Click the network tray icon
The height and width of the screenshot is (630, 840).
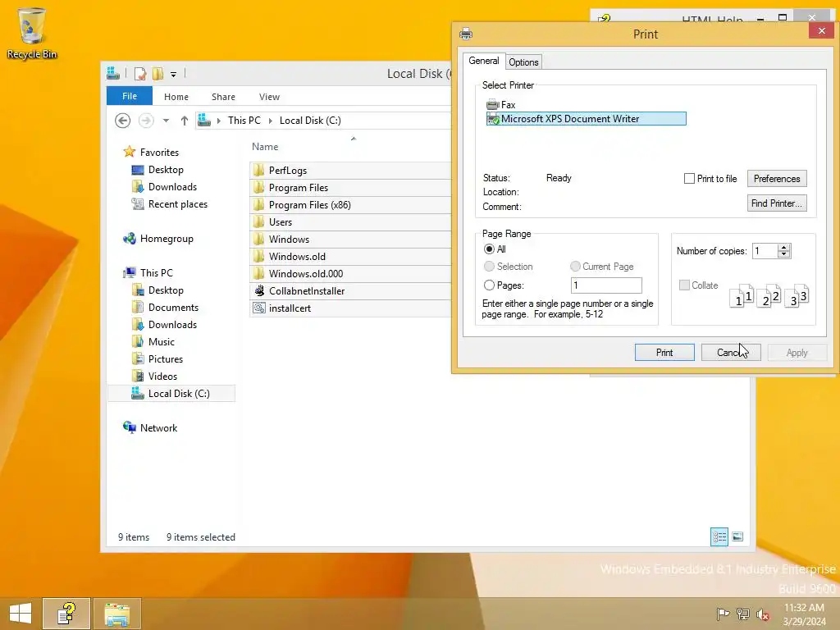point(743,614)
